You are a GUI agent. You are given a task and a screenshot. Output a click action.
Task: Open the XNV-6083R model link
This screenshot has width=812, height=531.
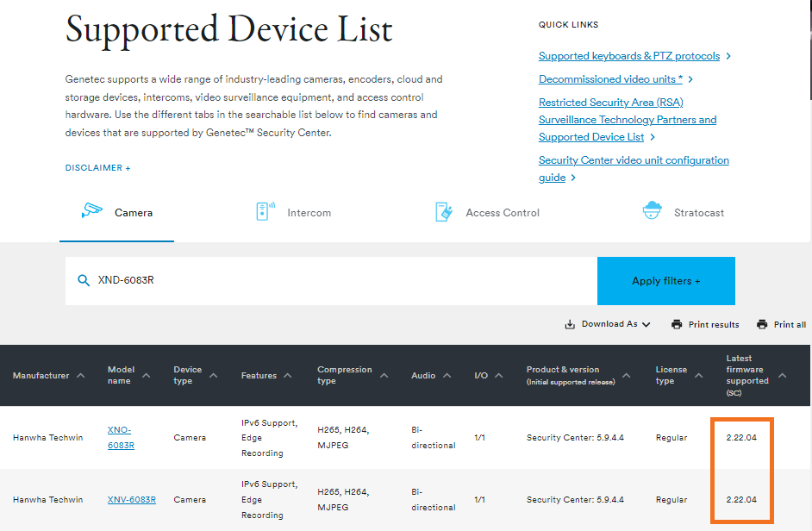132,499
